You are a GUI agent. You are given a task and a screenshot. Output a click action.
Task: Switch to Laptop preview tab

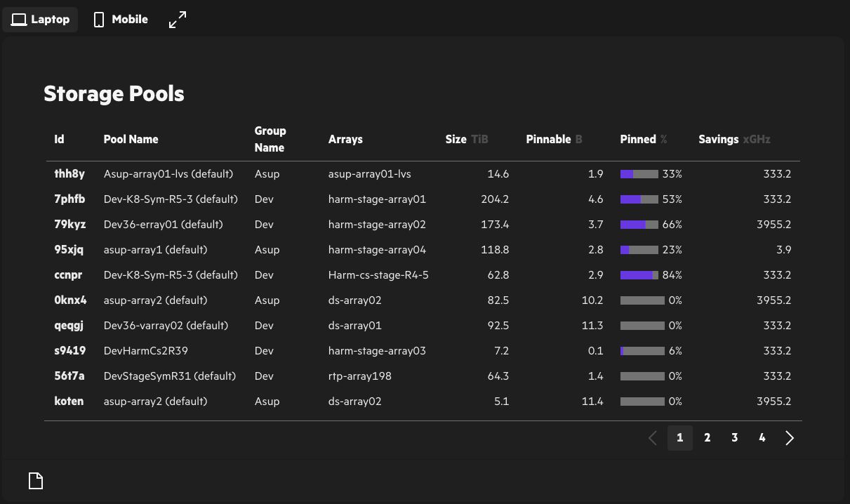coord(40,20)
